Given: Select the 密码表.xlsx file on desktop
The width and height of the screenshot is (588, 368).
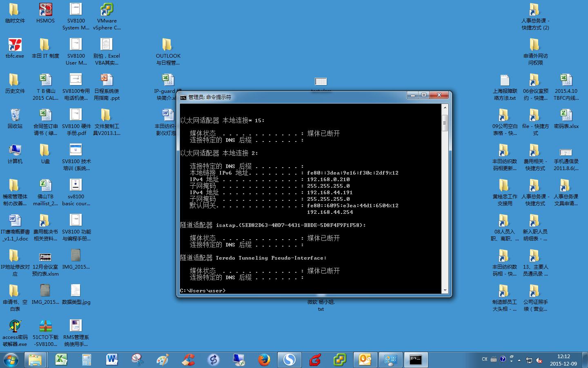Looking at the screenshot, I should pos(566,119).
